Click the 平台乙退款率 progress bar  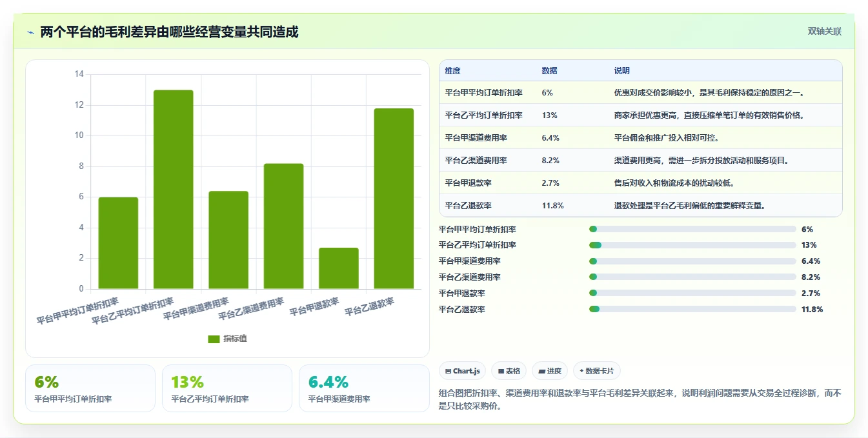click(x=692, y=310)
